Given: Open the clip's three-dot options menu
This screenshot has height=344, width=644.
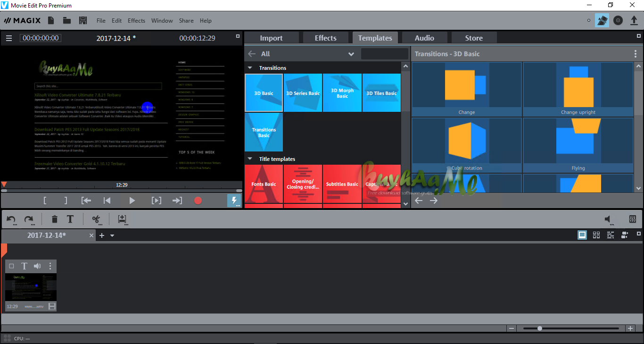Looking at the screenshot, I should tap(50, 266).
